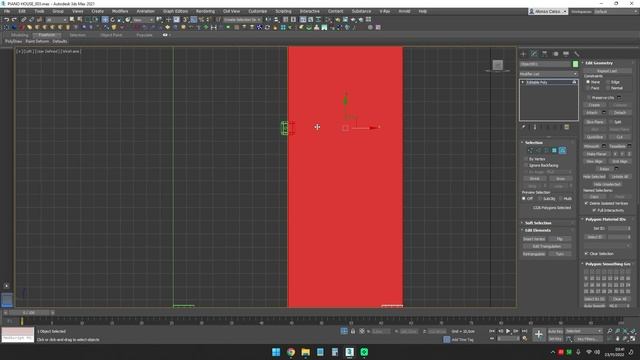The height and width of the screenshot is (360, 640).
Task: Switch to Edge sub-object level
Action: (x=538, y=151)
